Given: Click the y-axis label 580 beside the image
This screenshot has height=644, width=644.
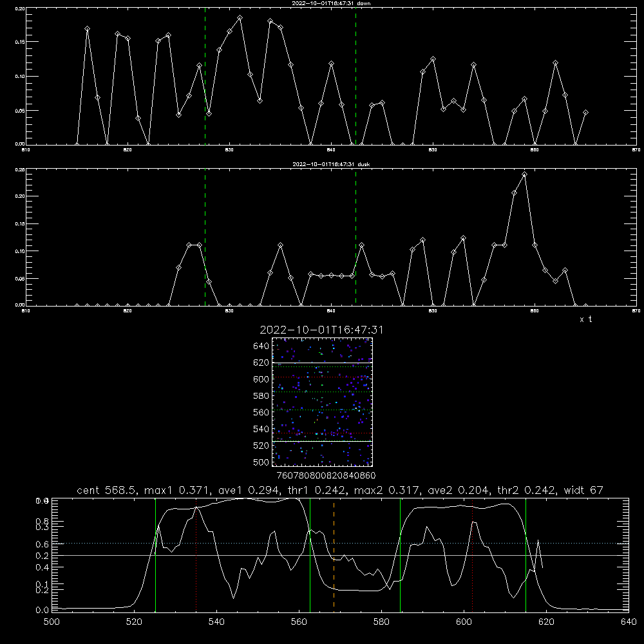Looking at the screenshot, I should (x=261, y=396).
